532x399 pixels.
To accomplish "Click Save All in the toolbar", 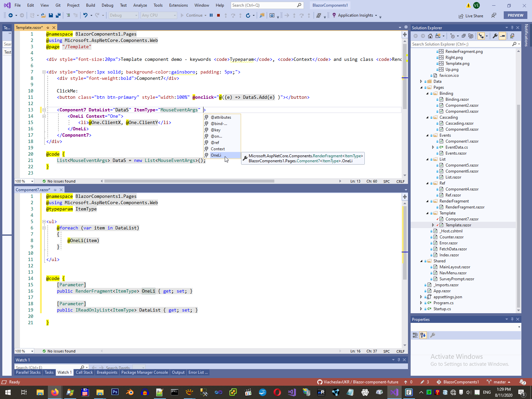I will pyautogui.click(x=58, y=15).
